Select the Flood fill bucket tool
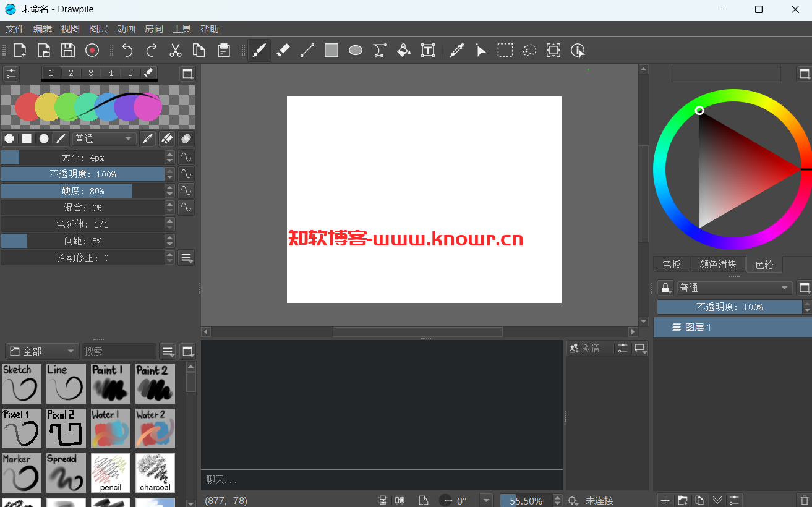Image resolution: width=812 pixels, height=507 pixels. [404, 51]
